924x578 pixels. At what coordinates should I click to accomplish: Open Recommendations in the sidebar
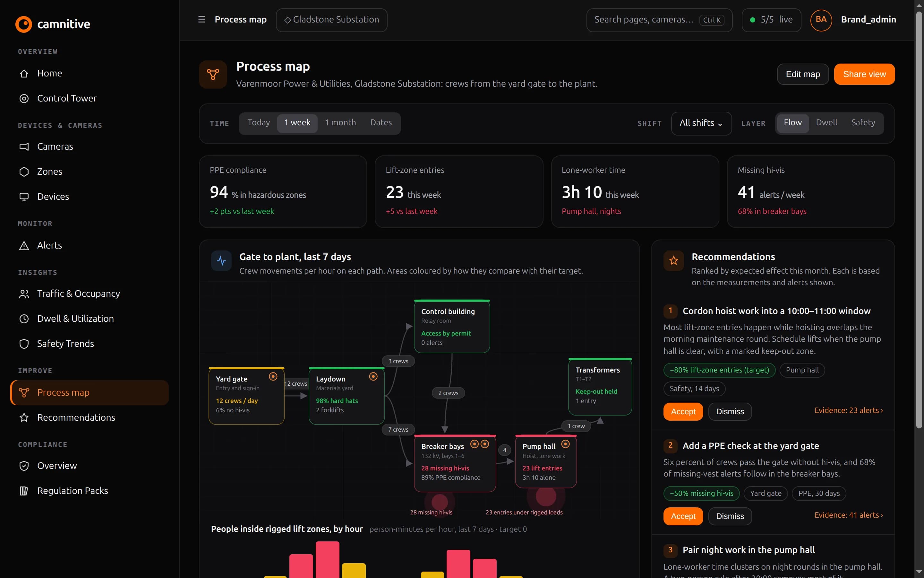(x=89, y=417)
